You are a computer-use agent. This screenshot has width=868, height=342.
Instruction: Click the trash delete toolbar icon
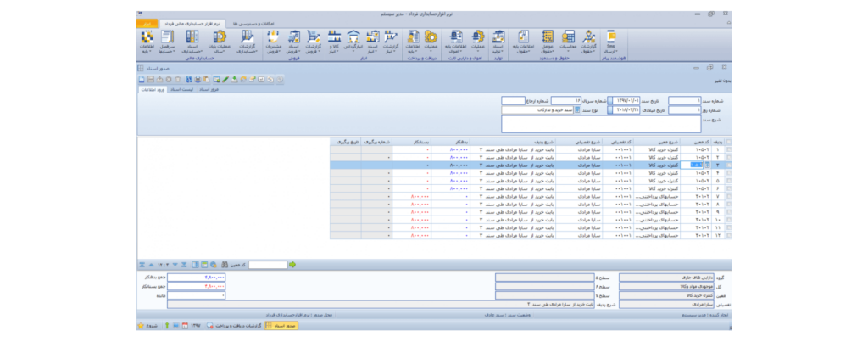pyautogui.click(x=178, y=79)
